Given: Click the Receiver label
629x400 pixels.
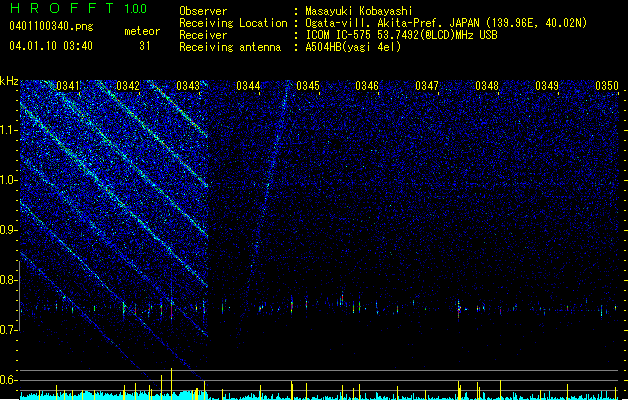Looking at the screenshot, I should tap(203, 35).
